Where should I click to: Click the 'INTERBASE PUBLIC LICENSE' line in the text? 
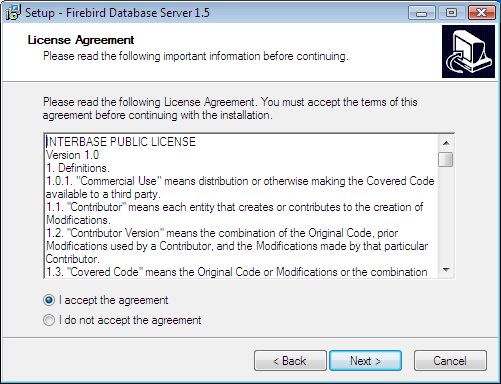(121, 142)
